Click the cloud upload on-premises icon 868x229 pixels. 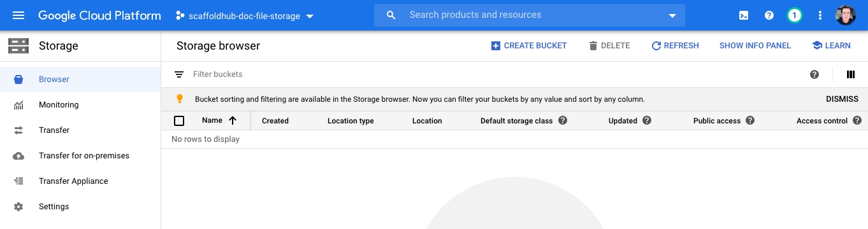(x=18, y=156)
